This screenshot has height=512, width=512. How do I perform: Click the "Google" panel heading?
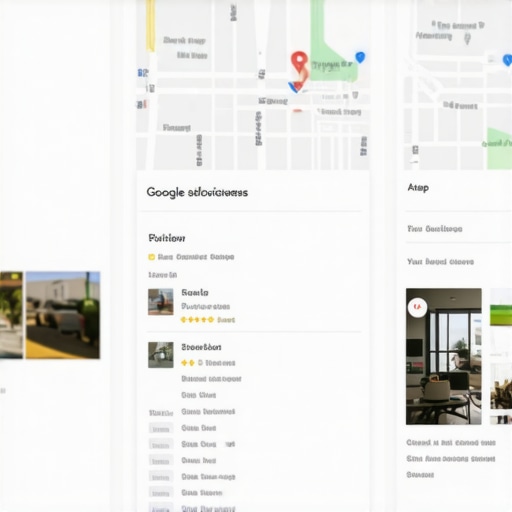(x=197, y=192)
